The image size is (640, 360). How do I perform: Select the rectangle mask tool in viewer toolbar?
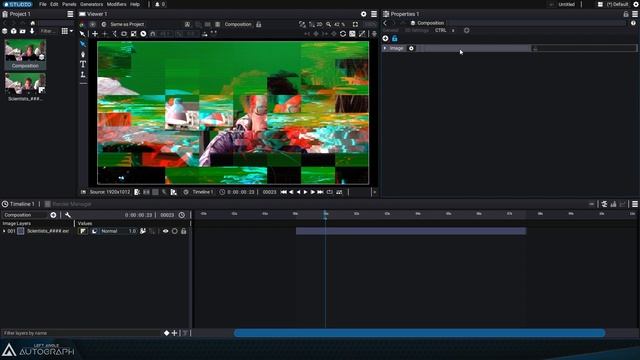(x=124, y=34)
